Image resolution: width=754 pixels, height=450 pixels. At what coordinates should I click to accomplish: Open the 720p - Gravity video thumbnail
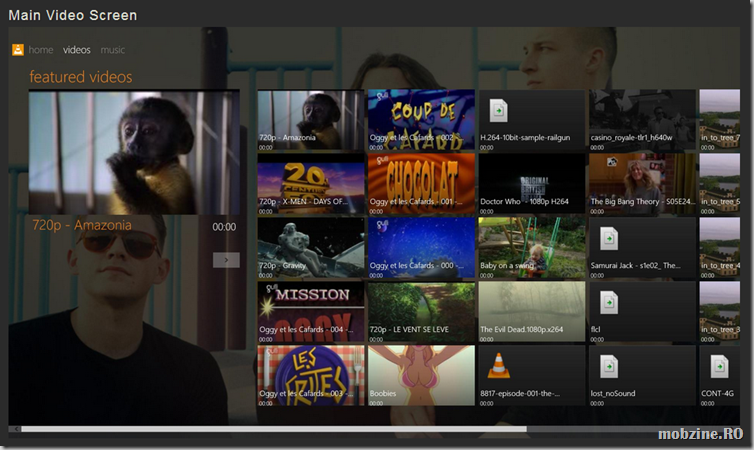[310, 247]
